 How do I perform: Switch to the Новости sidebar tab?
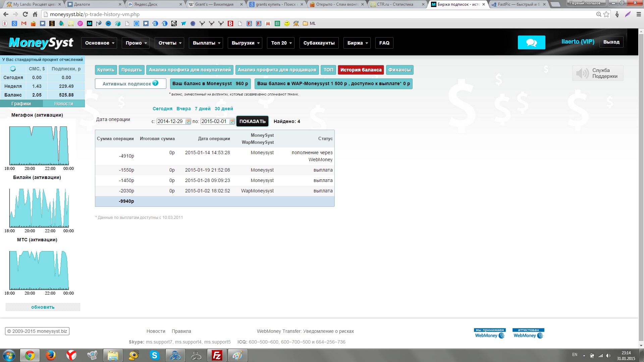click(x=63, y=104)
